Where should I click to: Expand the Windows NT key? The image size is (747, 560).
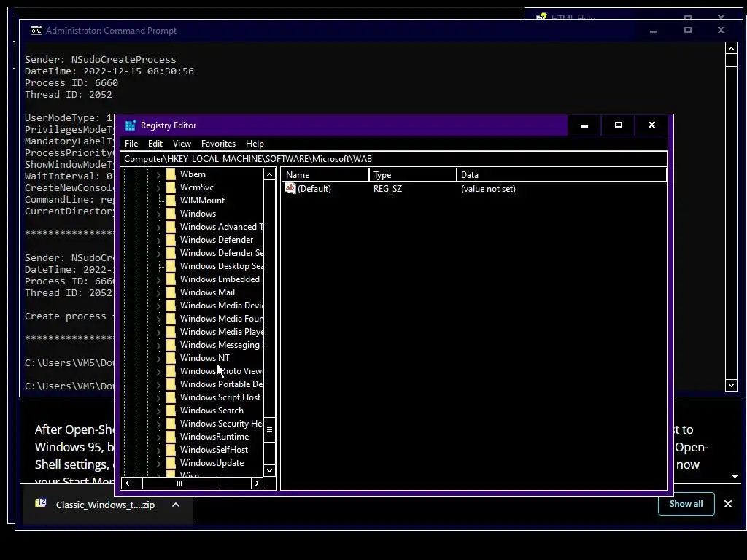coord(158,359)
